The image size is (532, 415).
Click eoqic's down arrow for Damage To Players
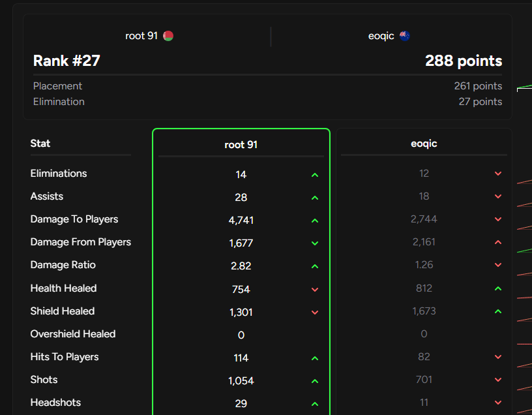tap(498, 219)
